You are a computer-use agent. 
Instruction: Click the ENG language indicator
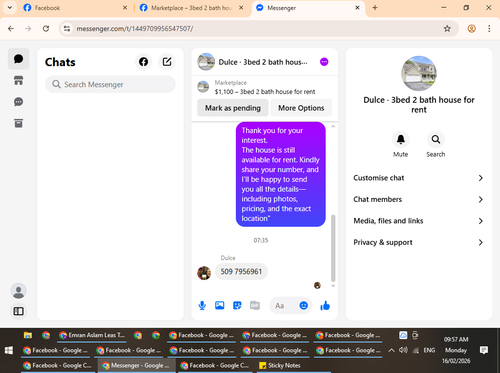point(429,350)
